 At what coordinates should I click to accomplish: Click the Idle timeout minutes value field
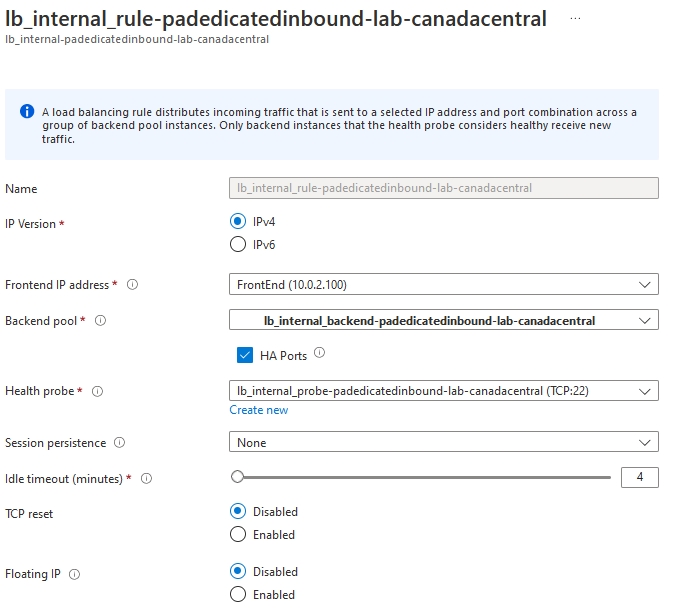tap(639, 477)
